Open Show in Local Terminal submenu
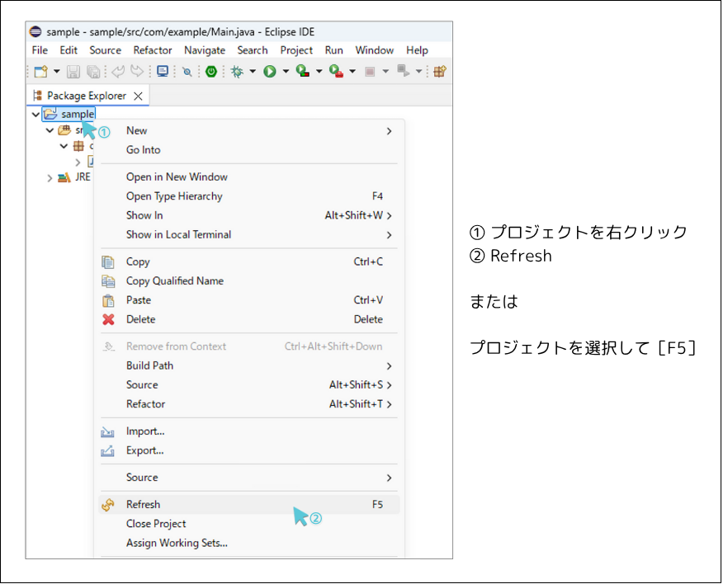Image resolution: width=728 pixels, height=584 pixels. [249, 235]
